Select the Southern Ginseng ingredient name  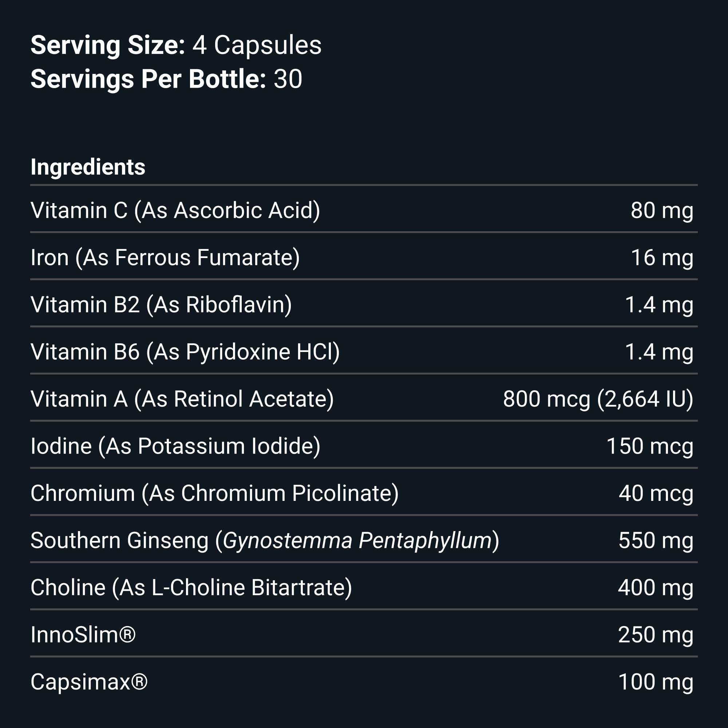click(265, 541)
